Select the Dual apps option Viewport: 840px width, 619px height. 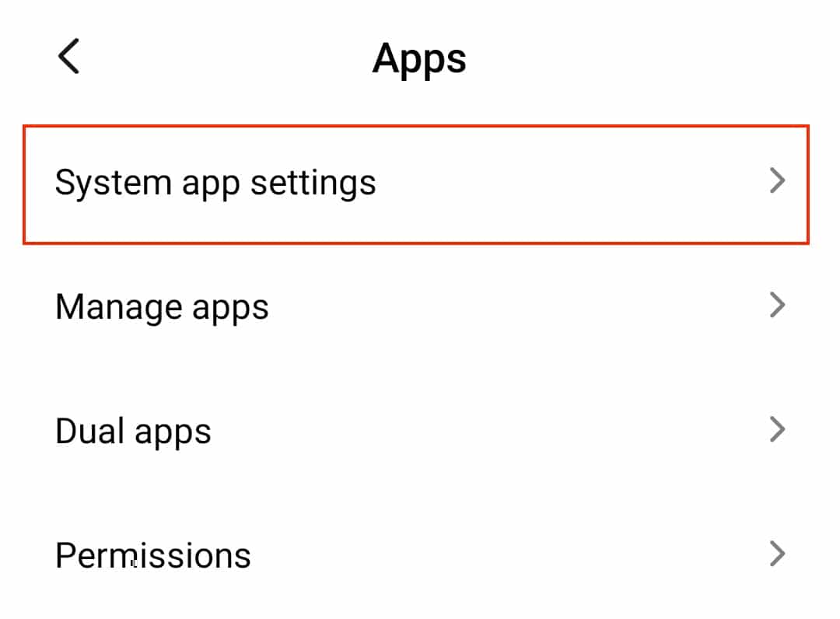click(x=415, y=431)
